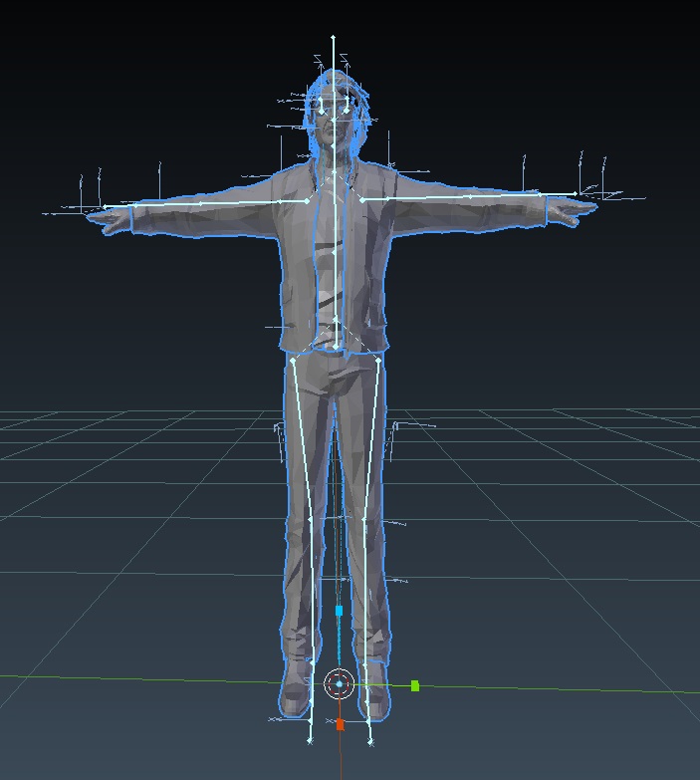The width and height of the screenshot is (700, 780).
Task: Grab the blue axis handle of the gizmo
Action: pos(340,611)
